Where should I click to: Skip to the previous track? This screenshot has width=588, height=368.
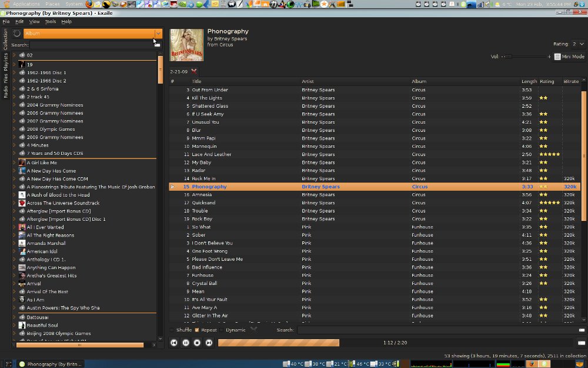pos(174,343)
